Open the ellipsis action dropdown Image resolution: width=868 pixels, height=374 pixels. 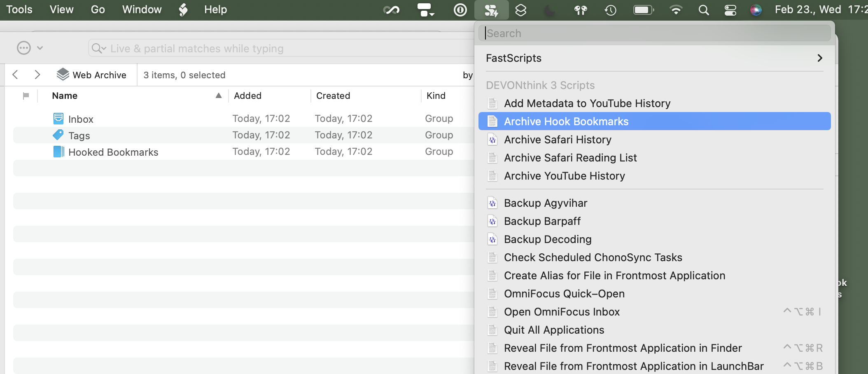30,48
